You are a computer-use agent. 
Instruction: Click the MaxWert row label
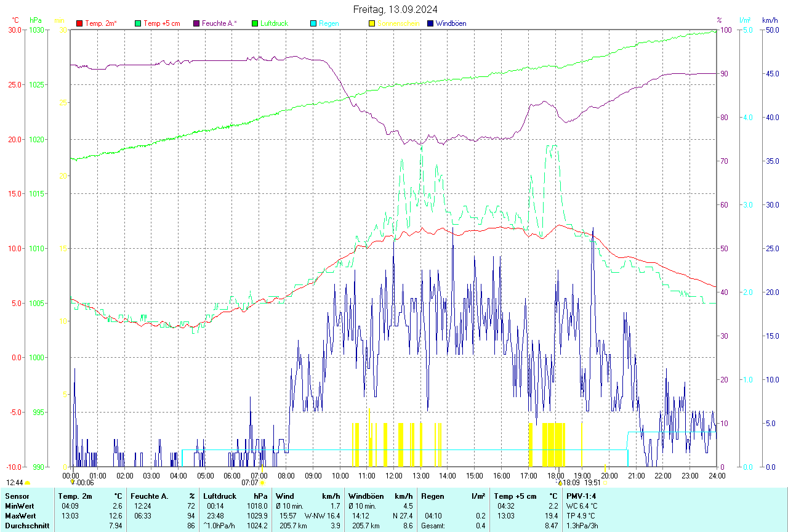(x=20, y=515)
